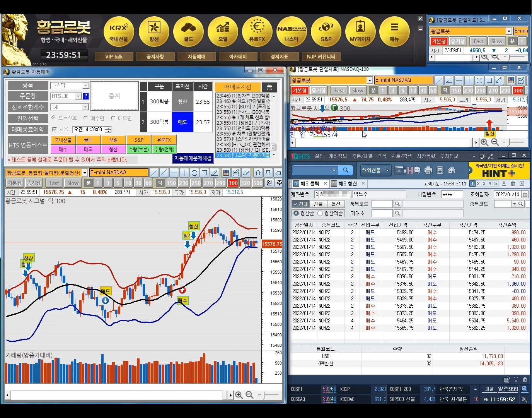
Task: Click trash icon in HTS tab bar
Action: pos(513,183)
